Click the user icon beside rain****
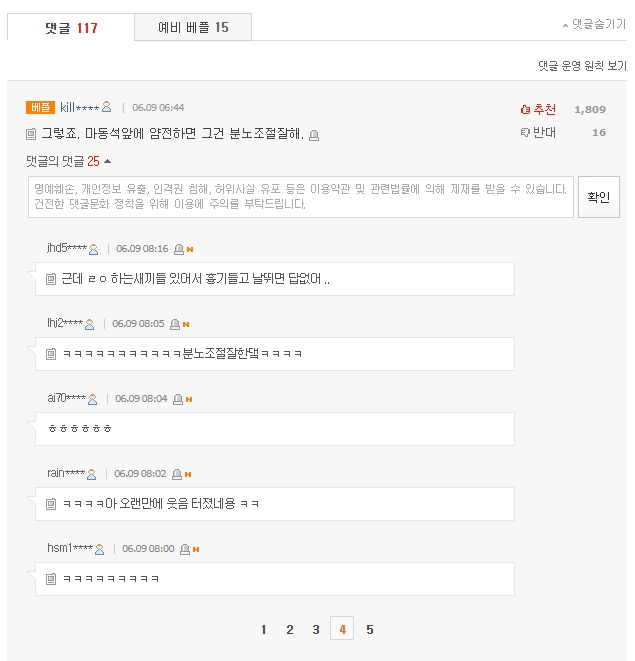Image resolution: width=635 pixels, height=661 pixels. 91,474
